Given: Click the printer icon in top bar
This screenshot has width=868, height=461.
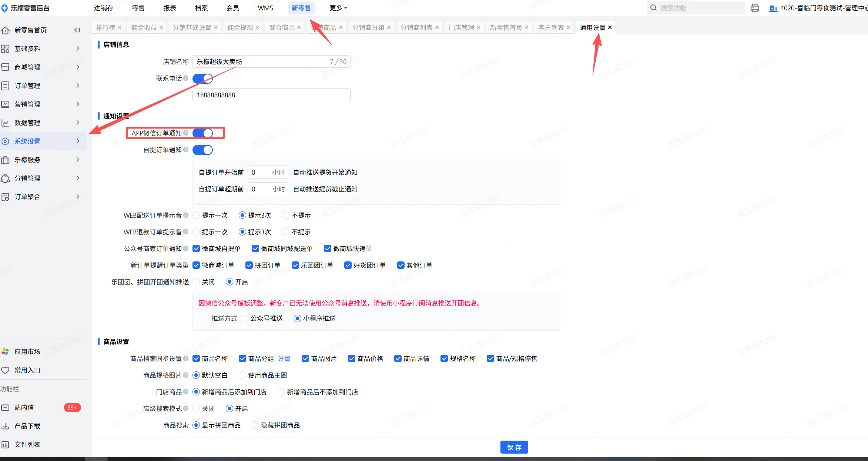Looking at the screenshot, I should (x=755, y=8).
